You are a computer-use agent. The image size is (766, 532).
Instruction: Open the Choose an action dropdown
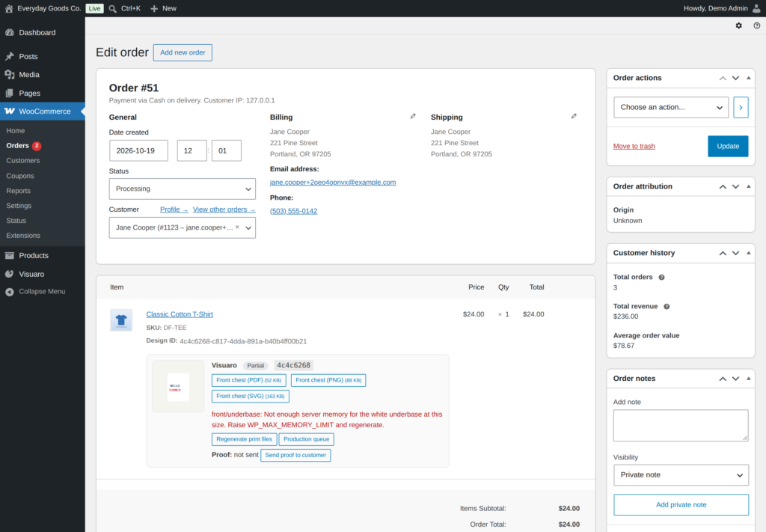pyautogui.click(x=671, y=108)
